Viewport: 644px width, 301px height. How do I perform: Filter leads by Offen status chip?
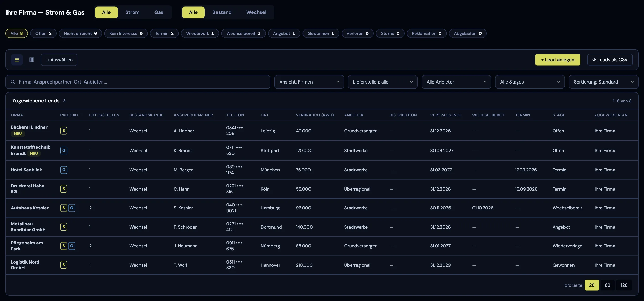[43, 33]
